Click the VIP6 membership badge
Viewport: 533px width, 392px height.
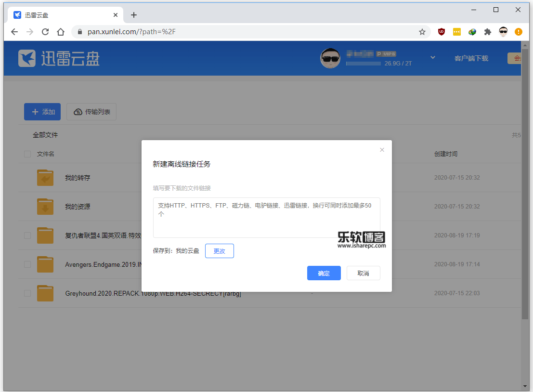(x=386, y=54)
